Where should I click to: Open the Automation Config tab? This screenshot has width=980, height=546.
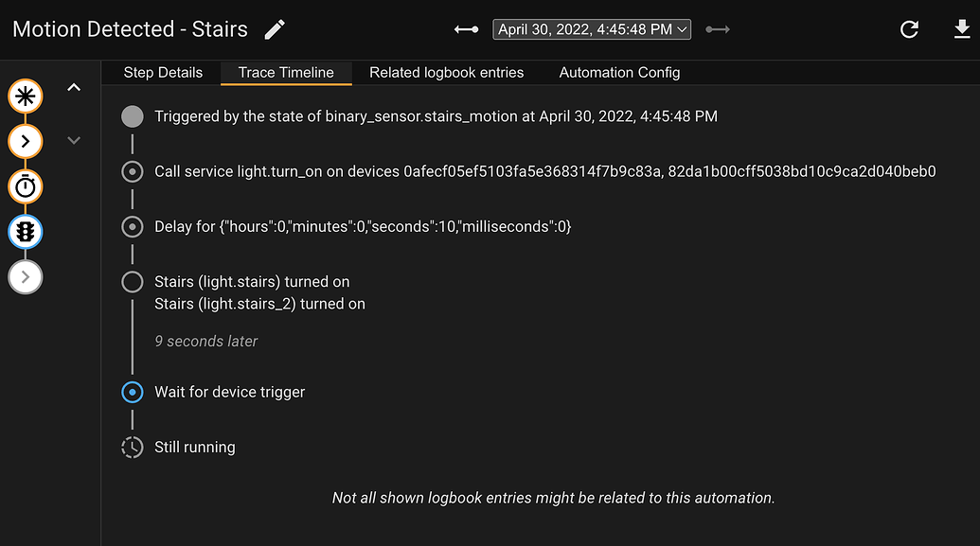(619, 73)
